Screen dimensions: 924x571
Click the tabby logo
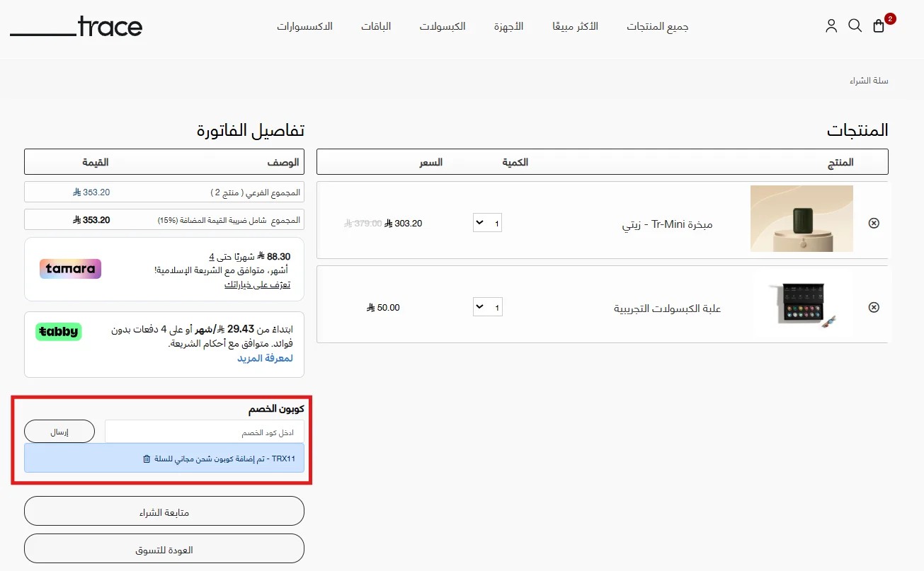coord(59,331)
